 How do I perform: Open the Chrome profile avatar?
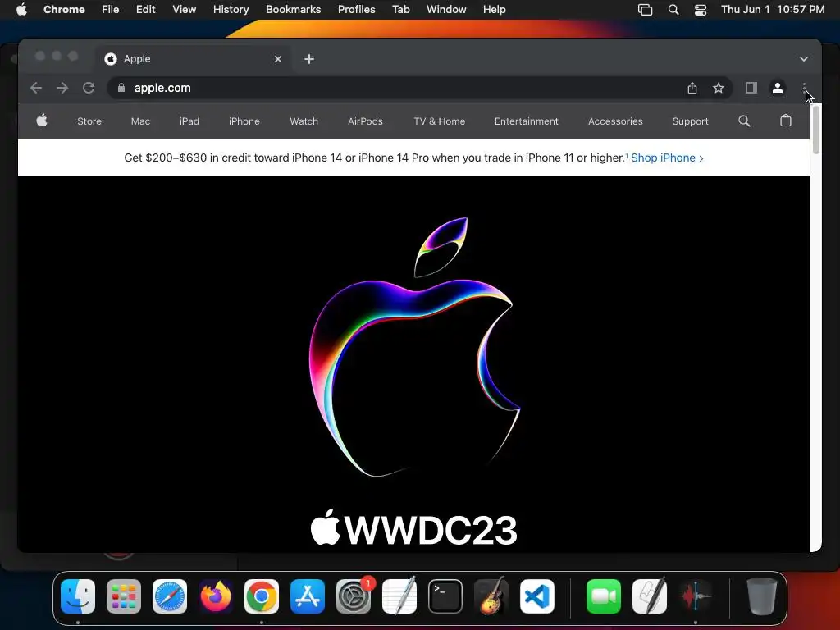pyautogui.click(x=778, y=88)
